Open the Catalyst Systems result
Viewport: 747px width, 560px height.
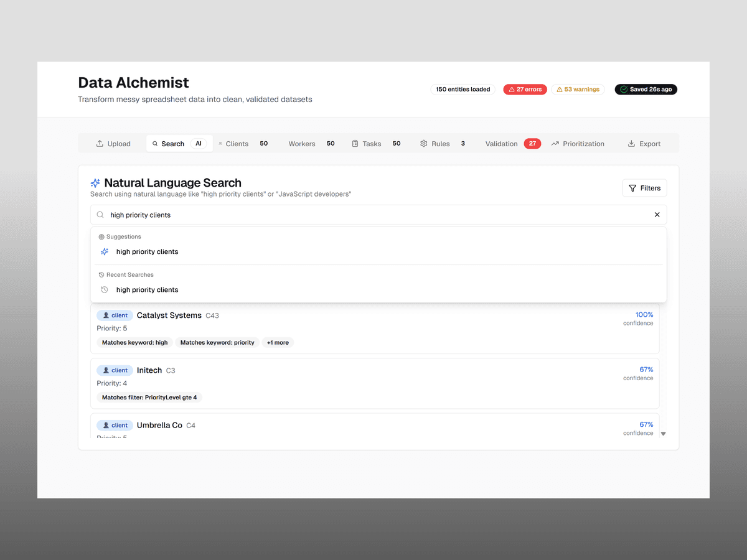click(375, 328)
